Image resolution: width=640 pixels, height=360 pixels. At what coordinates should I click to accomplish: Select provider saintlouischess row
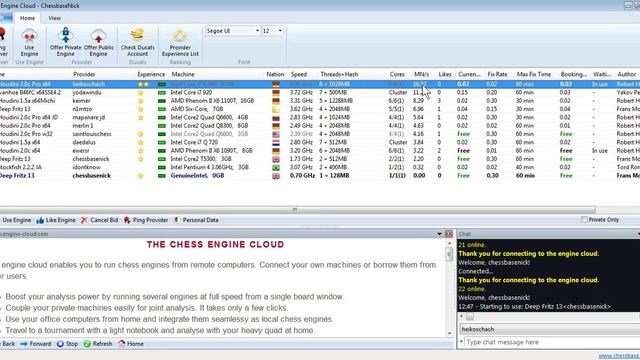click(x=320, y=134)
